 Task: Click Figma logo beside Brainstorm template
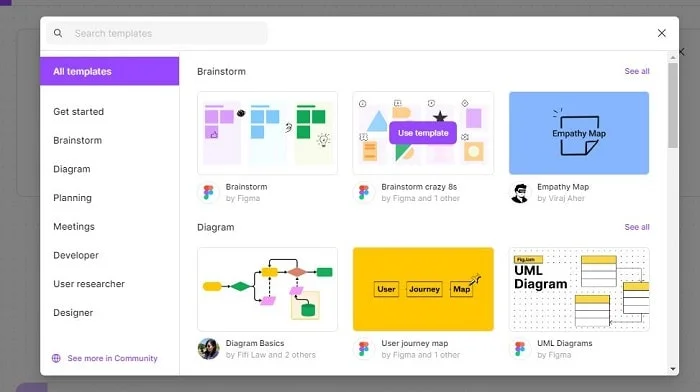(x=208, y=192)
